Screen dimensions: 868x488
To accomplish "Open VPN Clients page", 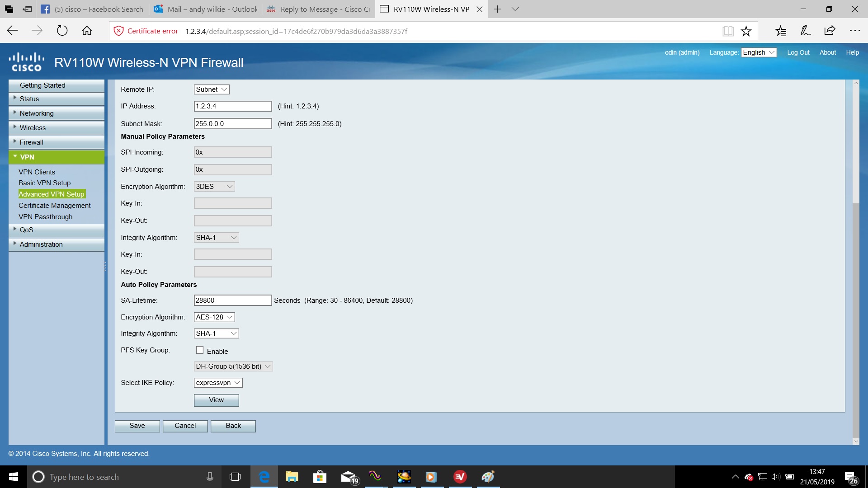I will (x=37, y=172).
